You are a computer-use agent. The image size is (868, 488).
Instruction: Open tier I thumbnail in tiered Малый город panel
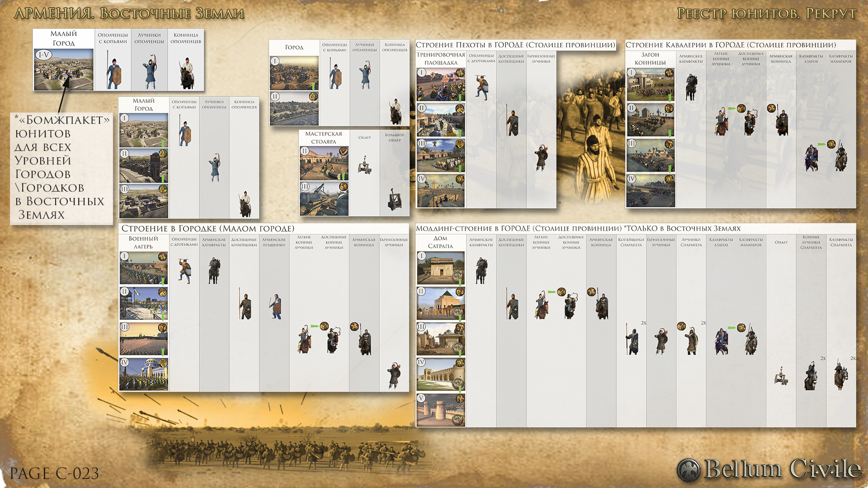point(144,130)
